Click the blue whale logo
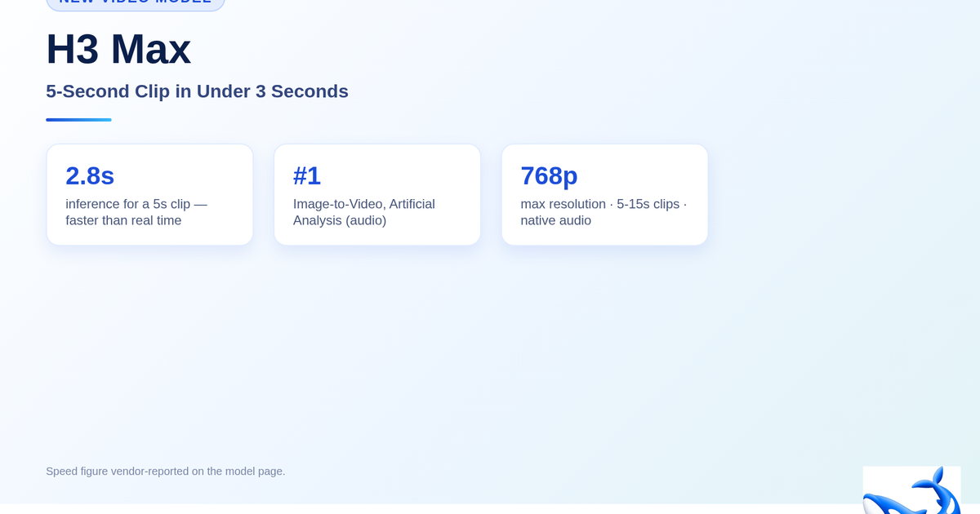980x514 pixels. point(911,490)
